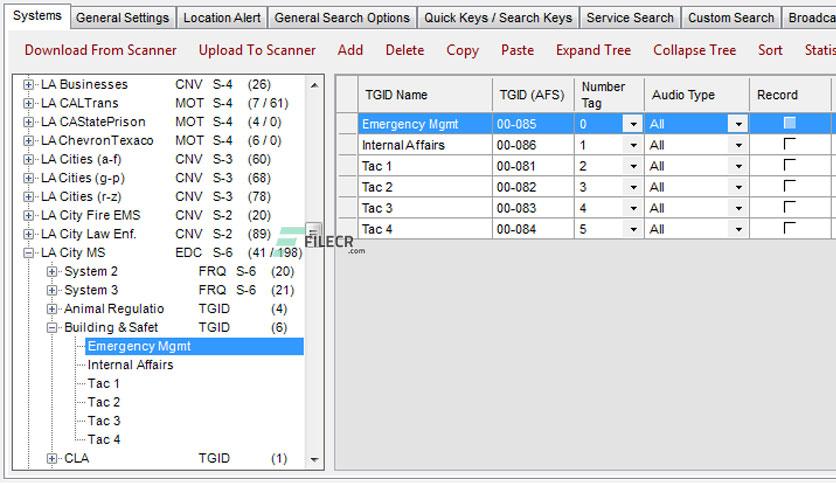This screenshot has height=484, width=836.
Task: Click the tree scrollbar down arrow
Action: pyautogui.click(x=315, y=459)
